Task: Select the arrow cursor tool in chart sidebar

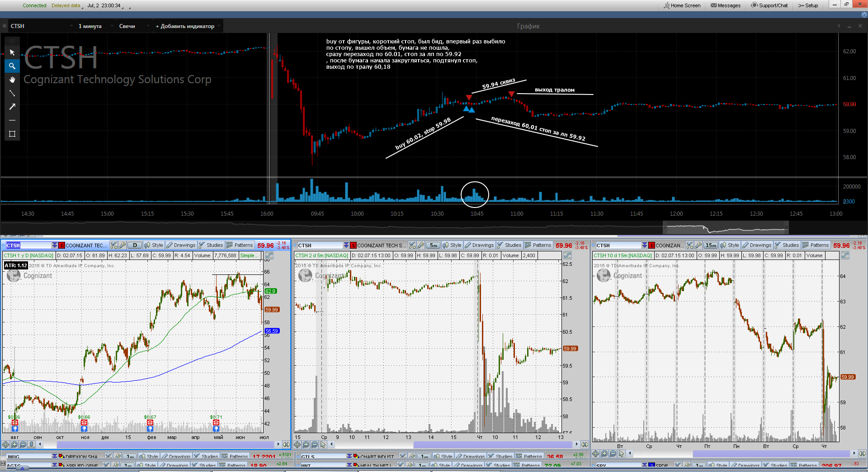Action: 12,52
